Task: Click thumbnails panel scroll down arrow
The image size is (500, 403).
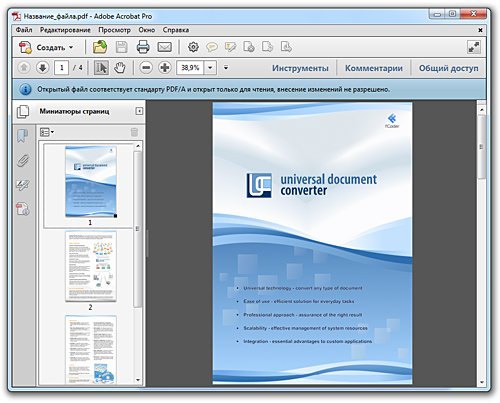Action: click(138, 380)
